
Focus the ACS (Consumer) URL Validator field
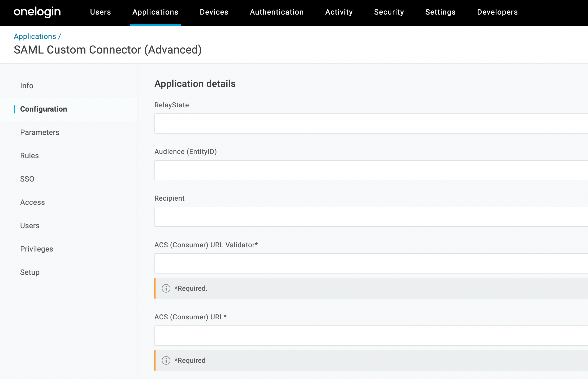371,263
